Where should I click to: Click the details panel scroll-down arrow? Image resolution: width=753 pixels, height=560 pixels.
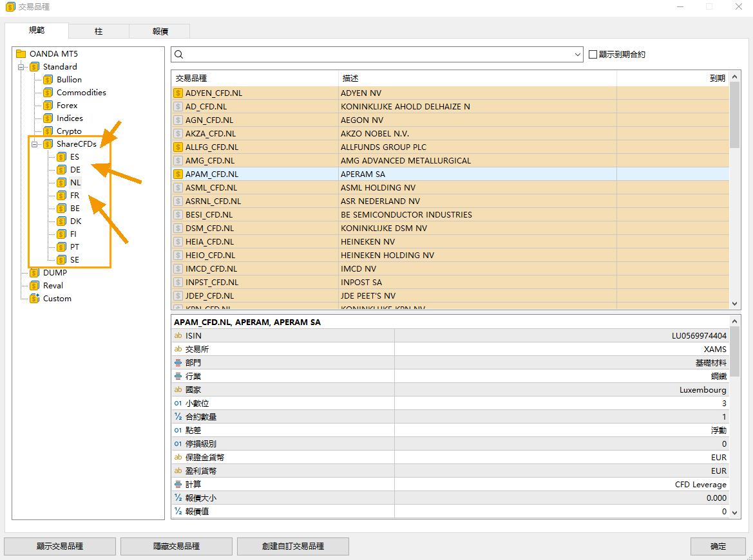[734, 512]
